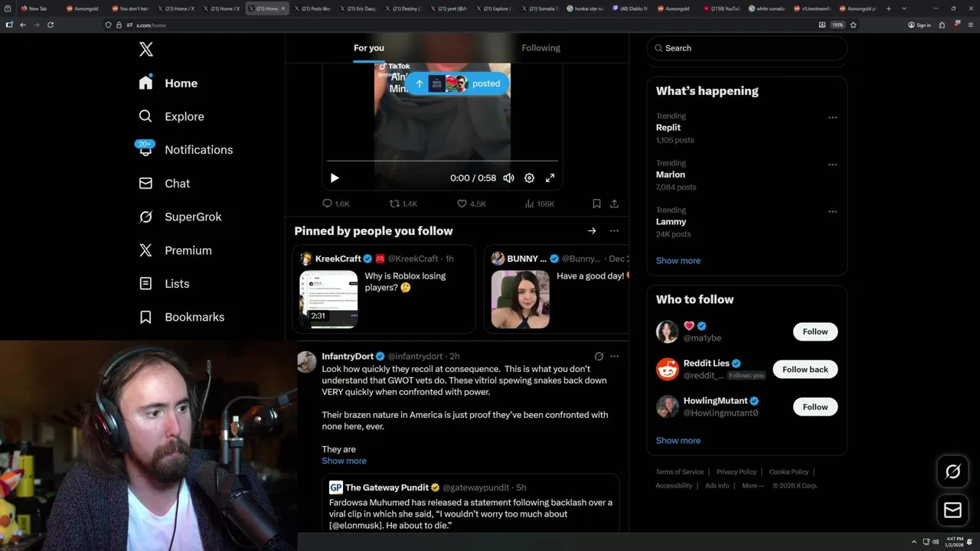Image resolution: width=980 pixels, height=551 pixels.
Task: Click the X logo in the sidebar
Action: [x=146, y=50]
